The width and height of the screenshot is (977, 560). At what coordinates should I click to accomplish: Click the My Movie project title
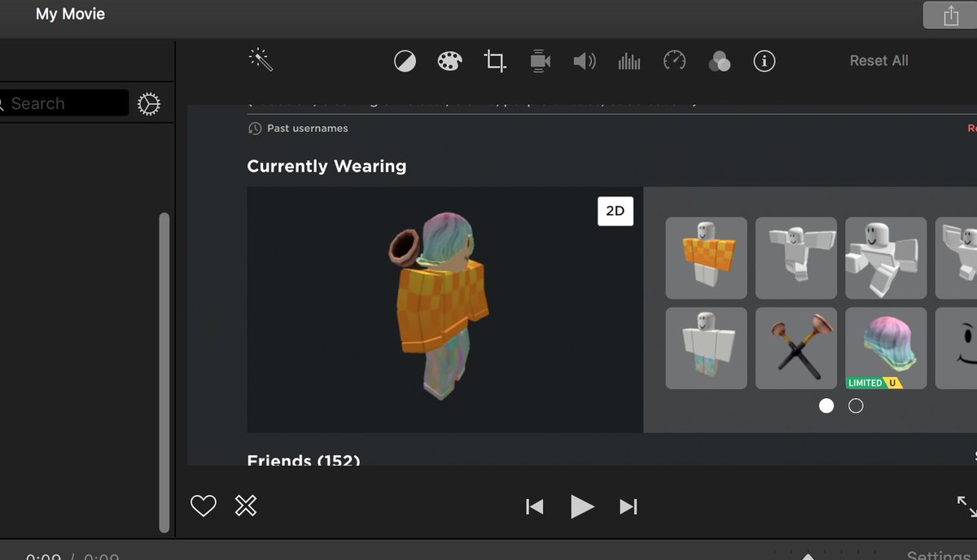tap(70, 14)
